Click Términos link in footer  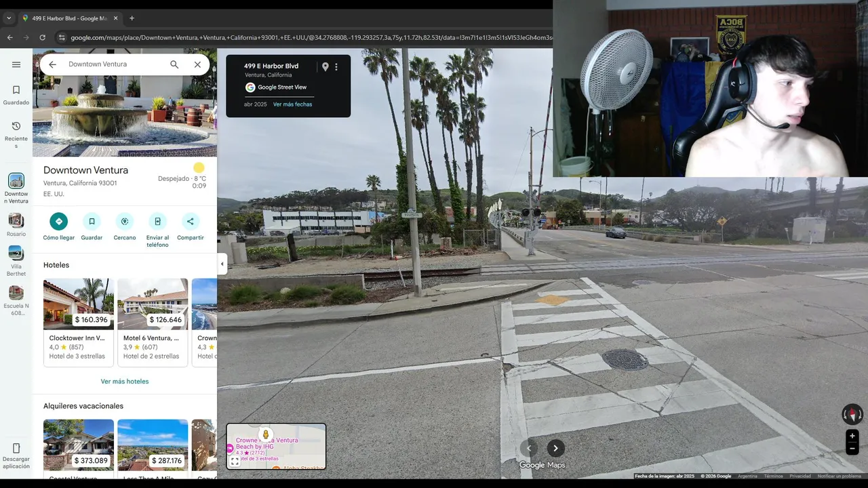773,476
